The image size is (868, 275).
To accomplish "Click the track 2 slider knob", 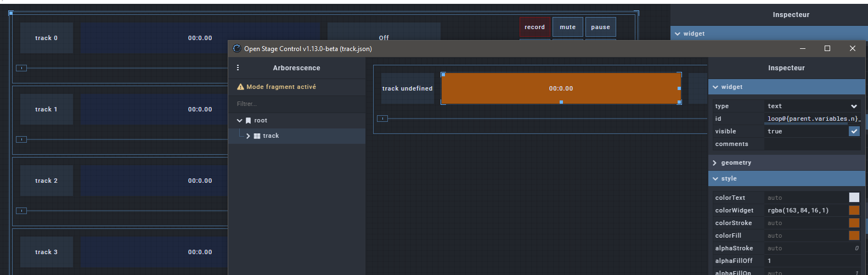I will (x=21, y=211).
